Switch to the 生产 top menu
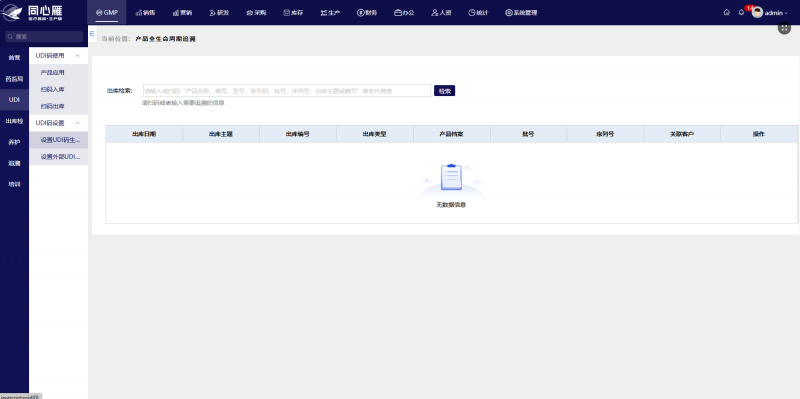Viewport: 800px width, 399px height. (330, 13)
